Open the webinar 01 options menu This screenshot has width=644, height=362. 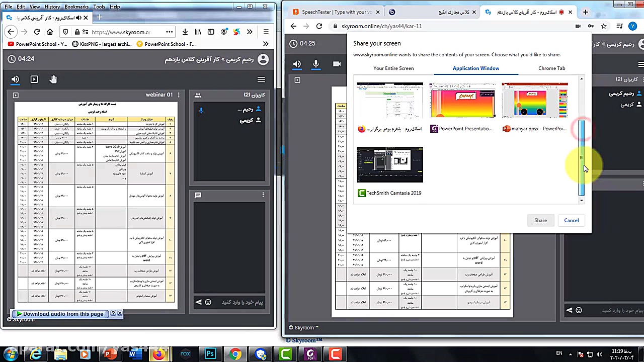[179, 95]
